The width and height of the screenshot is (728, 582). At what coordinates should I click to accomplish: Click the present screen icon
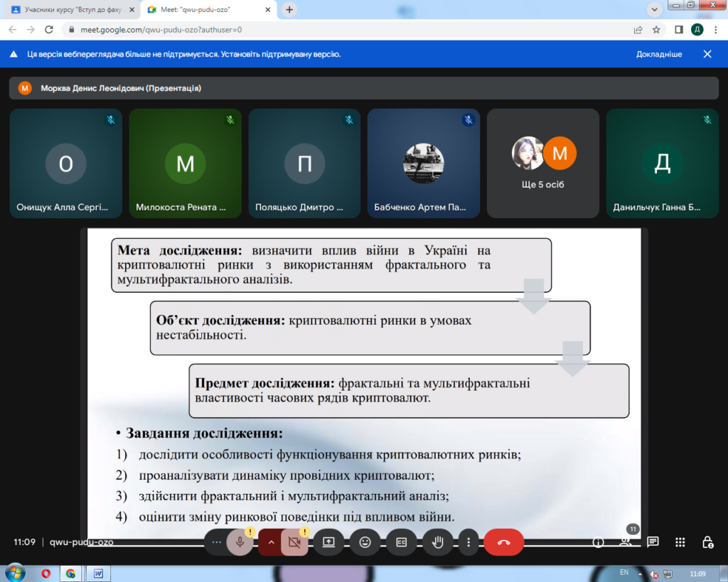pyautogui.click(x=328, y=542)
